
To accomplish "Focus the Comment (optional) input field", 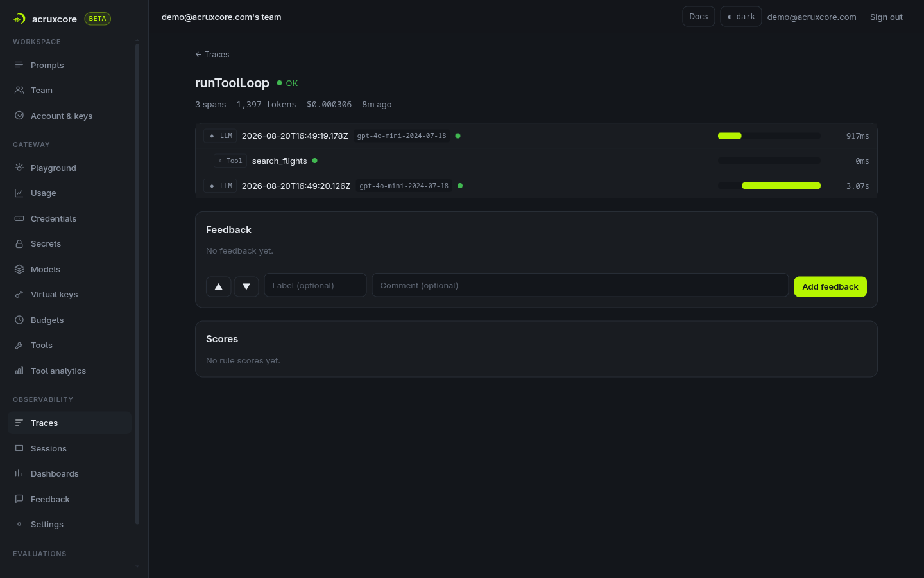I will pyautogui.click(x=580, y=285).
